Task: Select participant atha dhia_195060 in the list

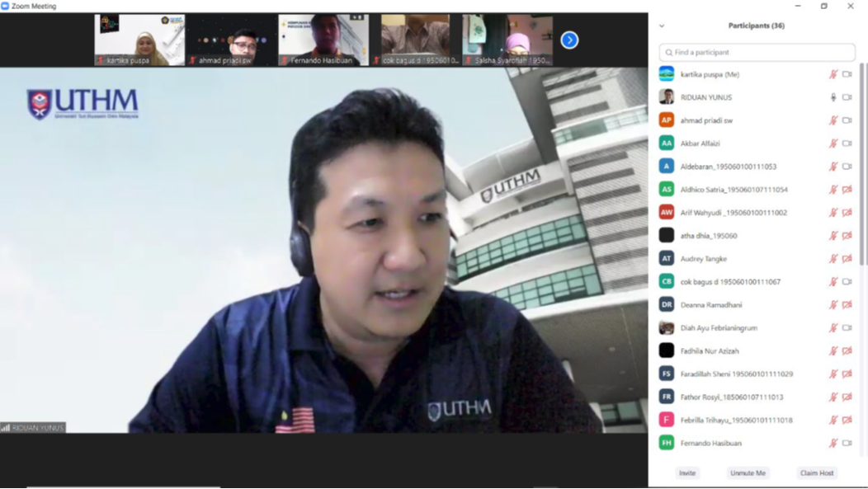Action: [x=756, y=236]
